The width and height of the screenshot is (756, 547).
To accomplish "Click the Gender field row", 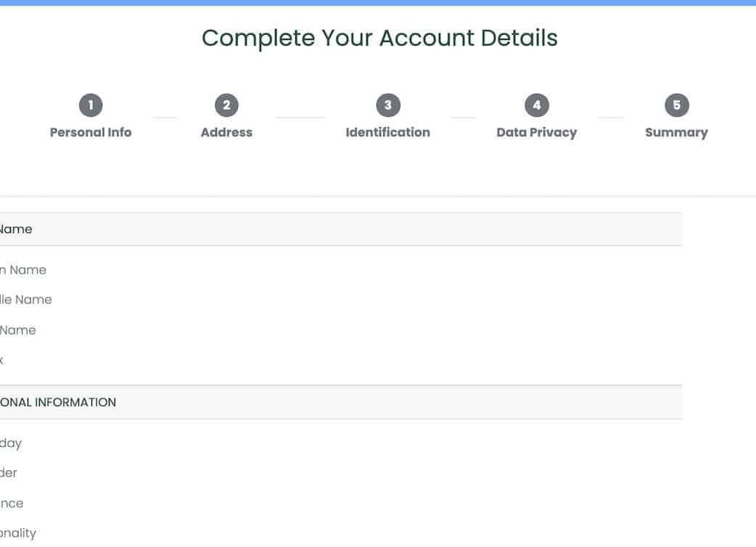I will (x=9, y=473).
